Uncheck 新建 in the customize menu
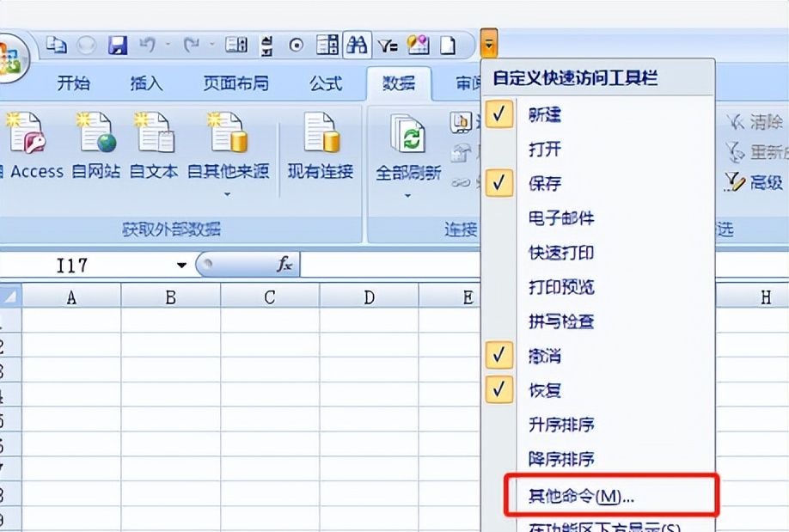 tap(498, 113)
